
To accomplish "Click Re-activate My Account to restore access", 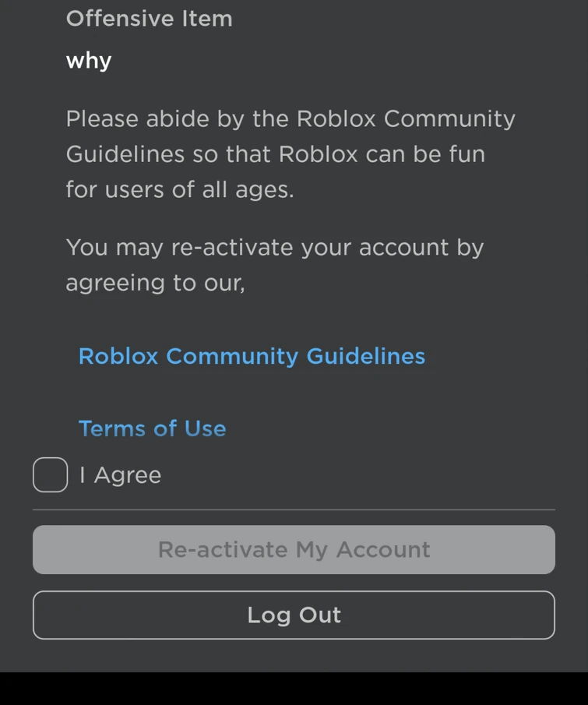I will tap(294, 549).
